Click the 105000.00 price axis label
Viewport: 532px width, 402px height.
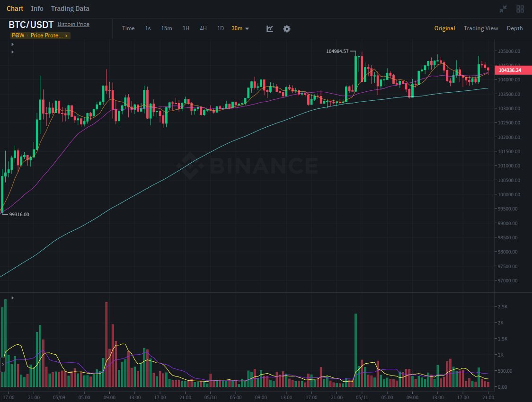click(509, 51)
